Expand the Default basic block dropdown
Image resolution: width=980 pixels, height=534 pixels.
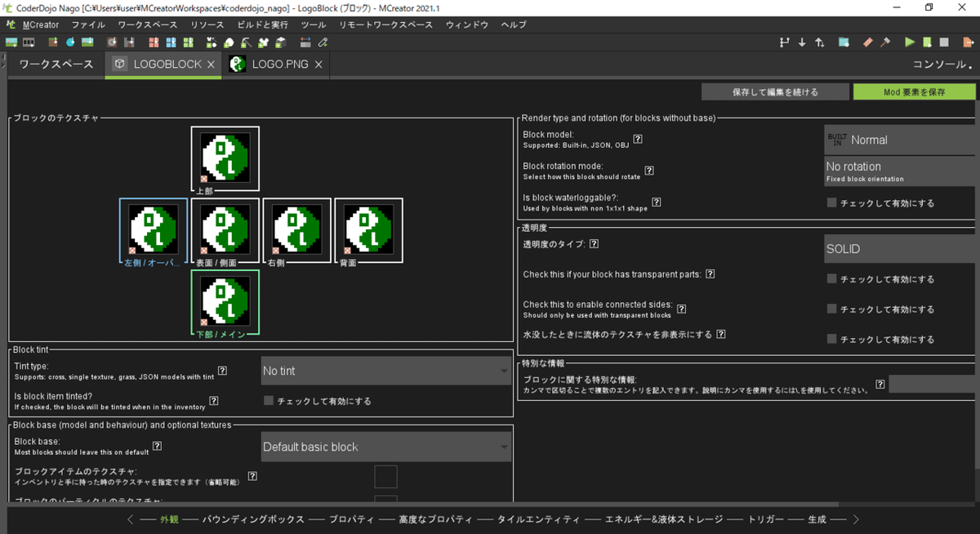point(385,447)
